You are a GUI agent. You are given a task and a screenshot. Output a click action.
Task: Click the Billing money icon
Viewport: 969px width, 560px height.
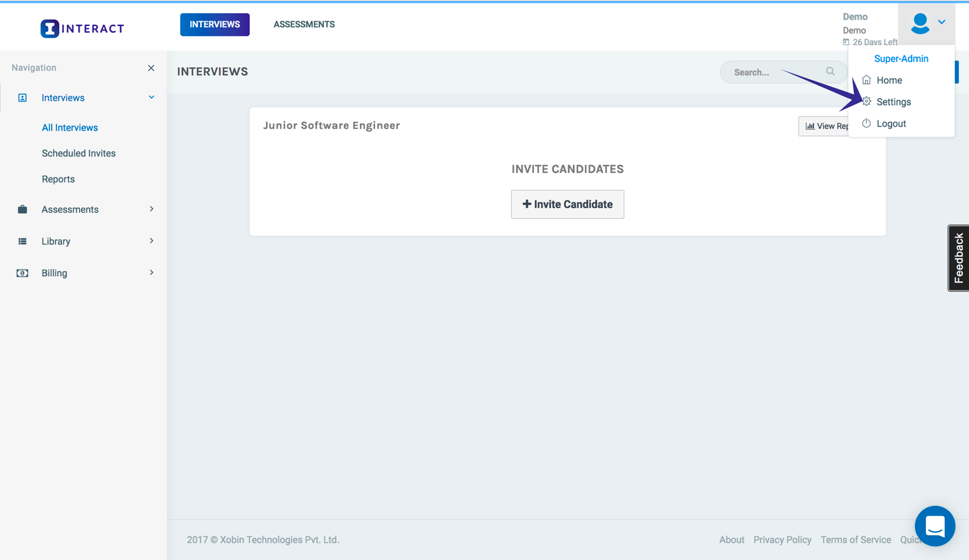coord(22,273)
